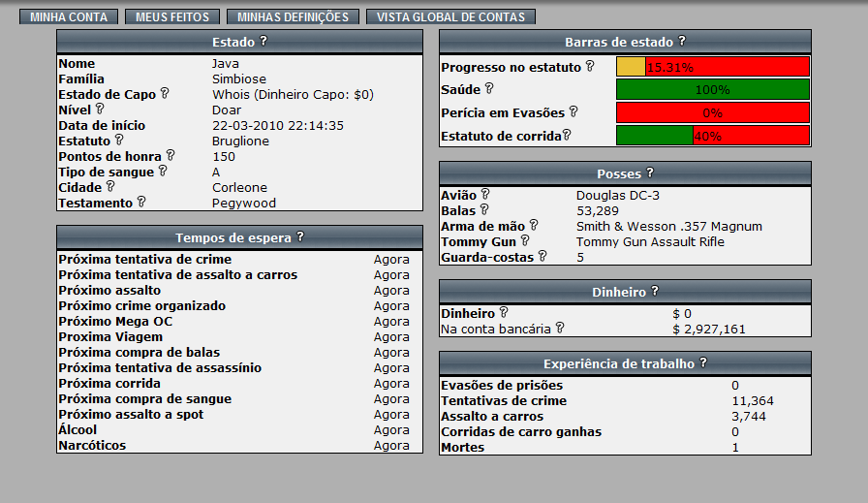Screen dimensions: 868x503
Task: Click help icon in Experiência de trabalho header
Action: [x=703, y=363]
